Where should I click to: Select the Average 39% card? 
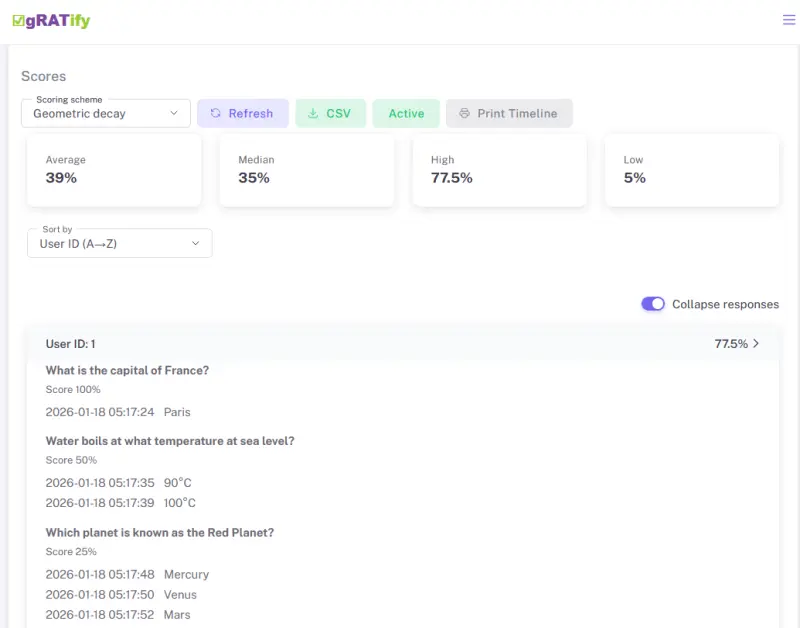coord(114,170)
